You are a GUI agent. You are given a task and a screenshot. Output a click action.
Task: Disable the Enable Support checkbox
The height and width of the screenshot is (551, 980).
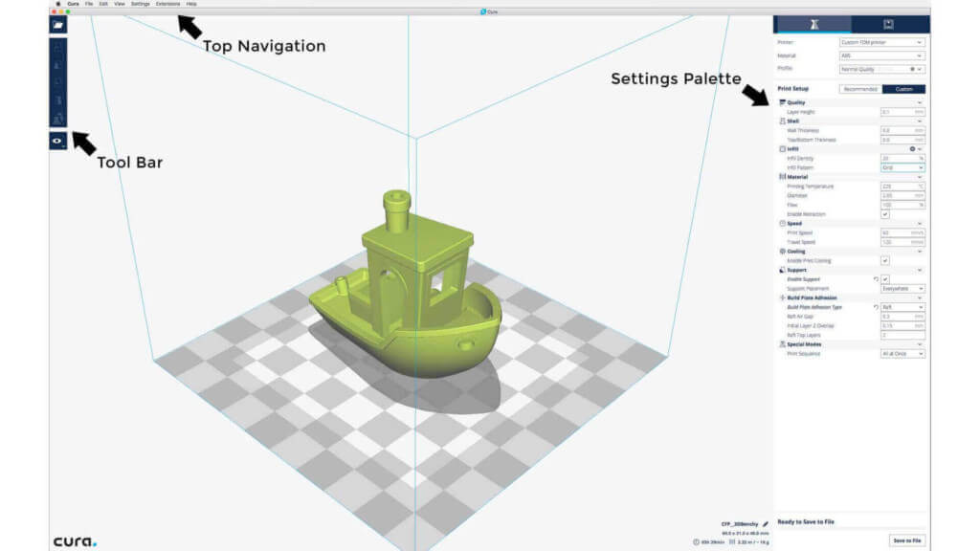(x=887, y=277)
